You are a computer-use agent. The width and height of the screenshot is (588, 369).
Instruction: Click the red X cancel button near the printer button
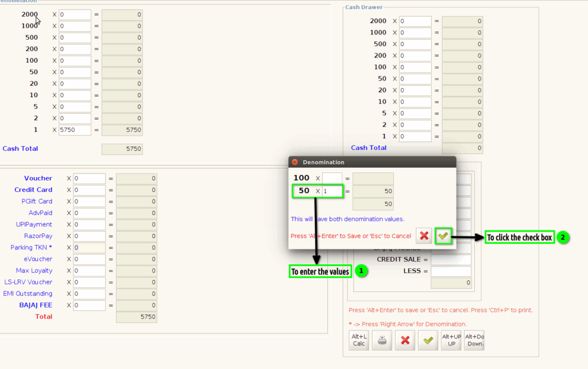(405, 340)
